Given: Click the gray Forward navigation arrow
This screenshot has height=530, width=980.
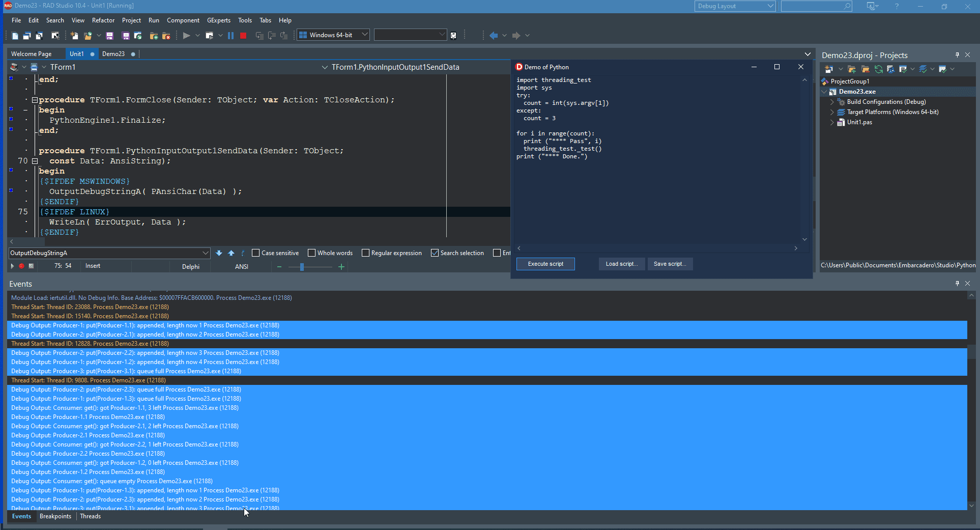Looking at the screenshot, I should (x=516, y=36).
